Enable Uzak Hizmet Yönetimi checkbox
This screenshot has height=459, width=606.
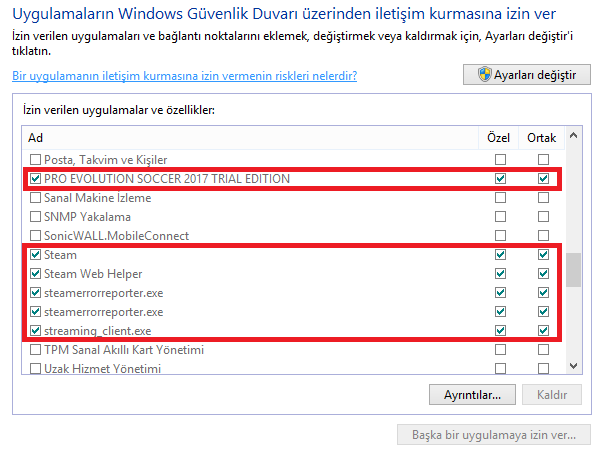35,369
